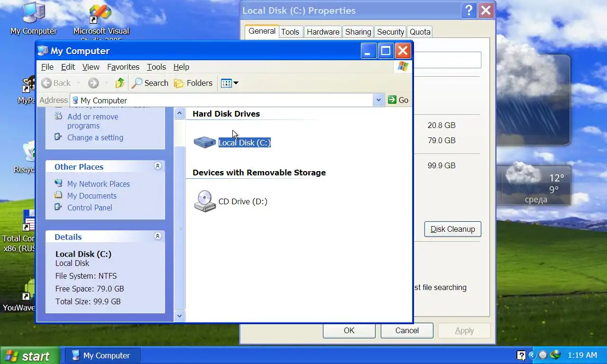Click the My Documents folder icon
Screen dimensions: 607x364
coord(58,195)
